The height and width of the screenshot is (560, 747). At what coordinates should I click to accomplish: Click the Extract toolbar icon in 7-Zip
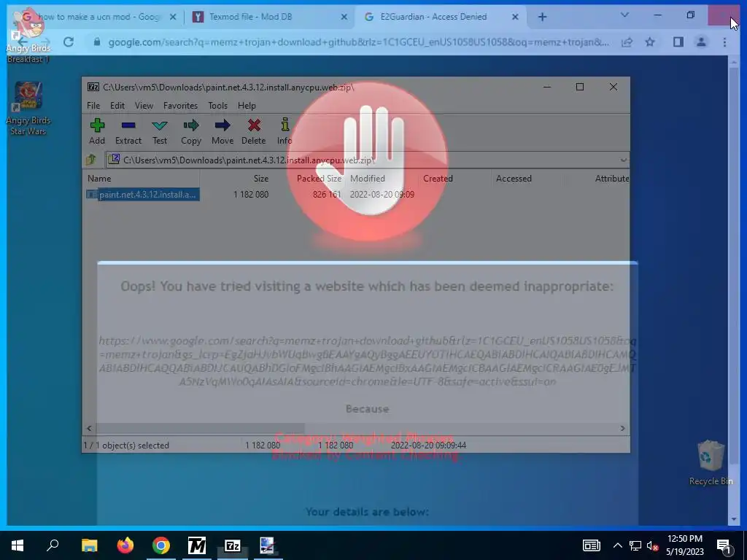(128, 131)
